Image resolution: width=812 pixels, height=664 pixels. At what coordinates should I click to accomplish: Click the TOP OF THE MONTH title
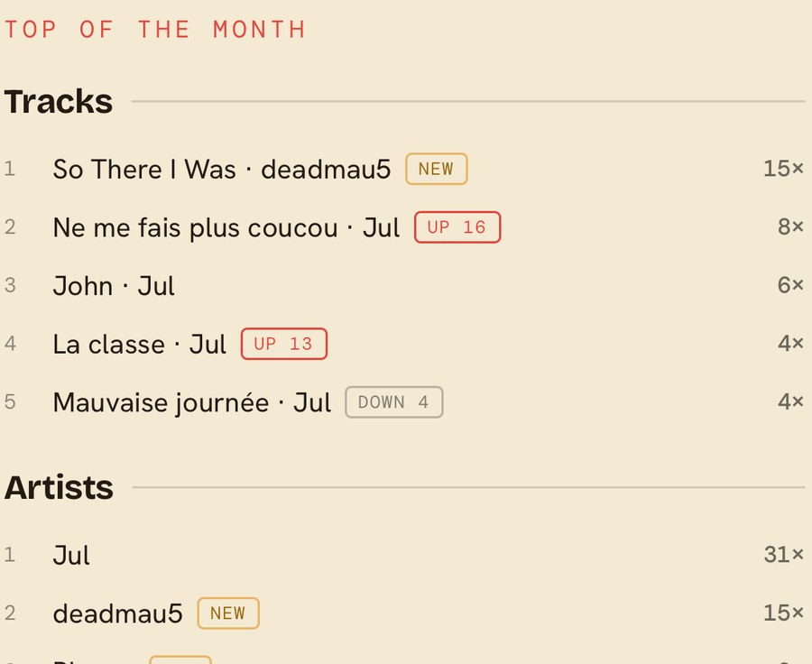click(x=155, y=29)
